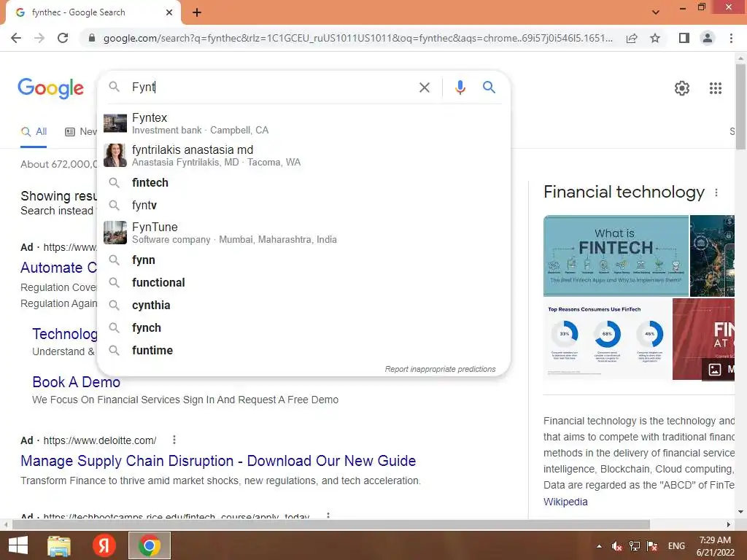This screenshot has width=747, height=560.
Task: Open the network tray icon
Action: tap(635, 546)
